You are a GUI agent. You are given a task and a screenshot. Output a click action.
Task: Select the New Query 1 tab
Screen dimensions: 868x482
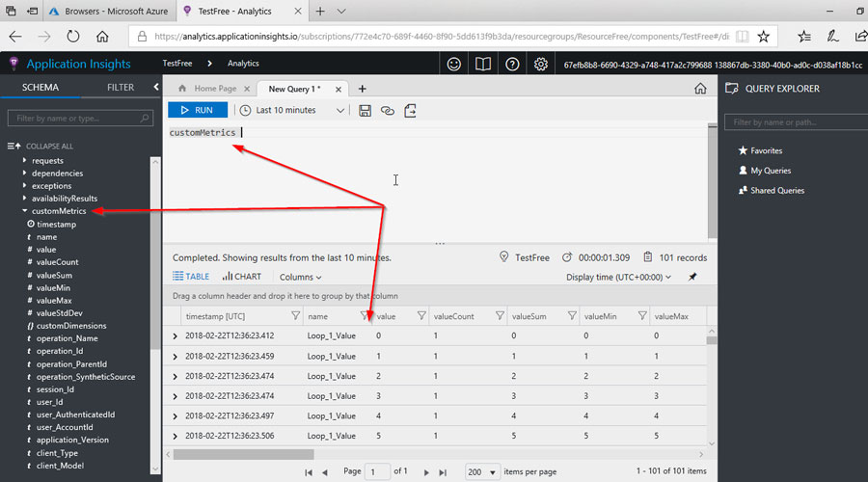[294, 89]
